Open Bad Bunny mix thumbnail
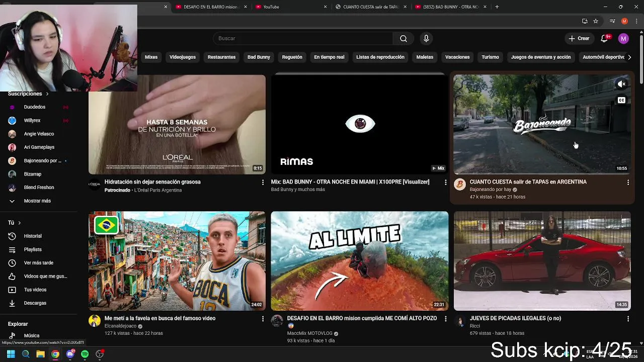The width and height of the screenshot is (644, 362). [360, 124]
